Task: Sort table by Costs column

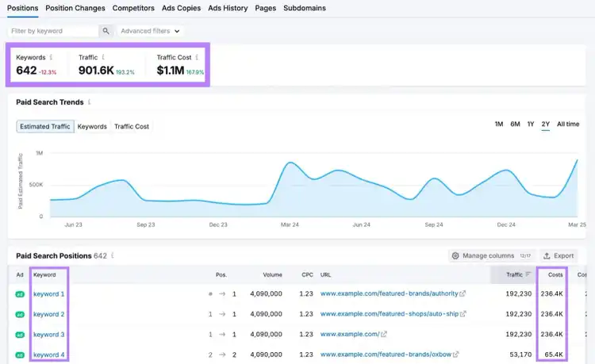Action: pos(555,274)
